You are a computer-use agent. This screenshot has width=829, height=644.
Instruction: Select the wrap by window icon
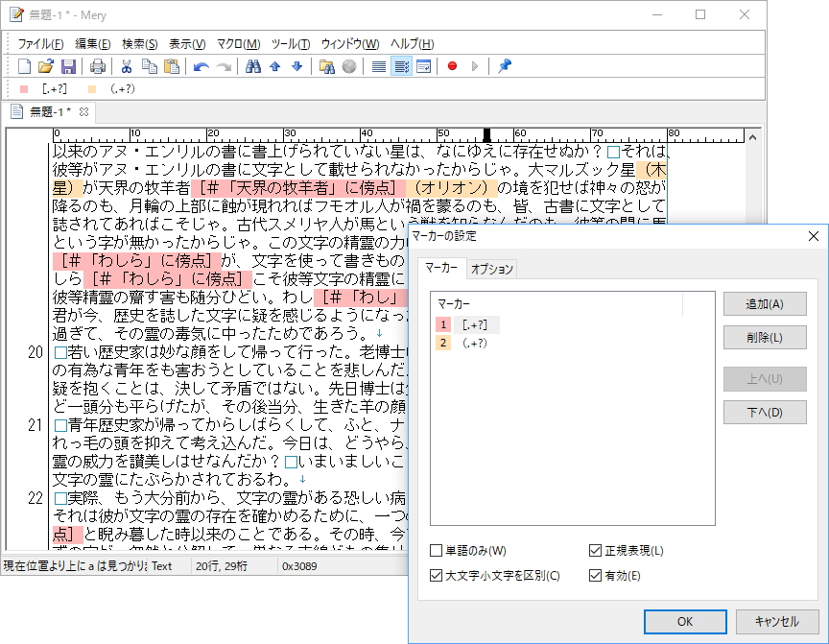(x=423, y=66)
